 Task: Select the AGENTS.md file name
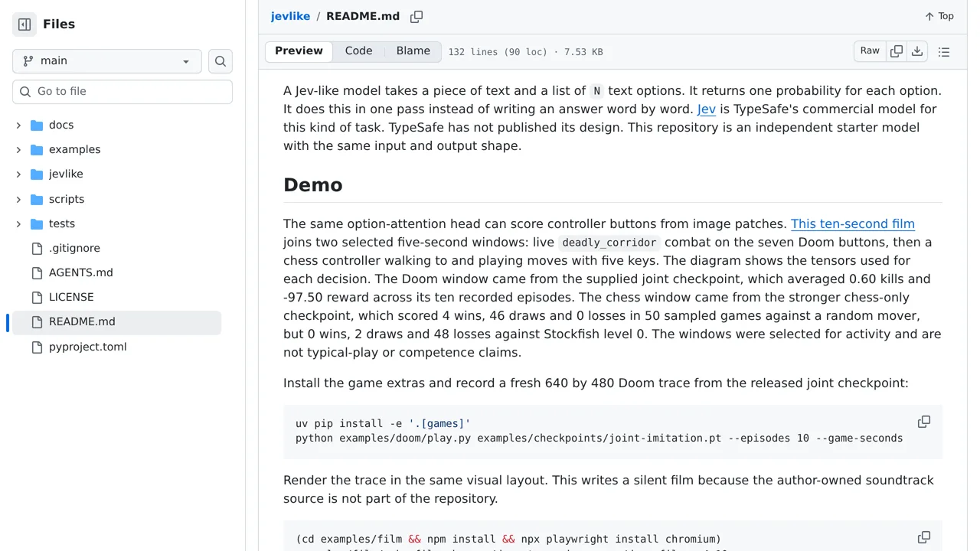pyautogui.click(x=80, y=272)
